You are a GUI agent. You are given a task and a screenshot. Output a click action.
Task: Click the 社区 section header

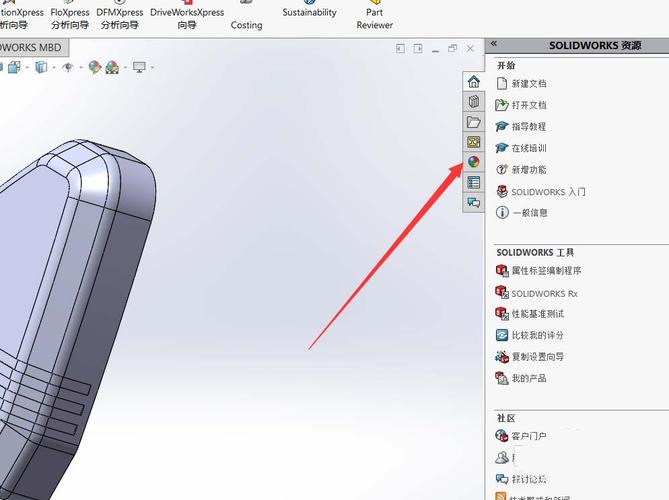506,418
